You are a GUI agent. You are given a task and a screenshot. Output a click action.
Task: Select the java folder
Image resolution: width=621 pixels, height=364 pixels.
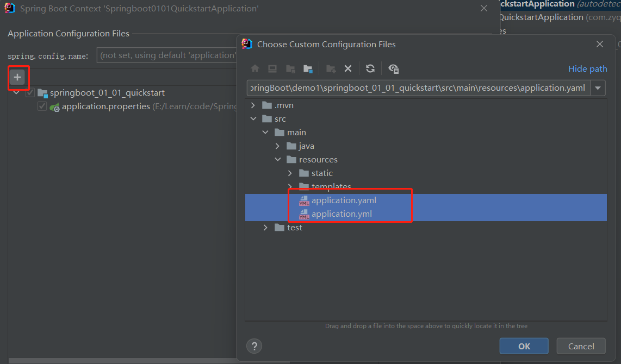coord(301,146)
